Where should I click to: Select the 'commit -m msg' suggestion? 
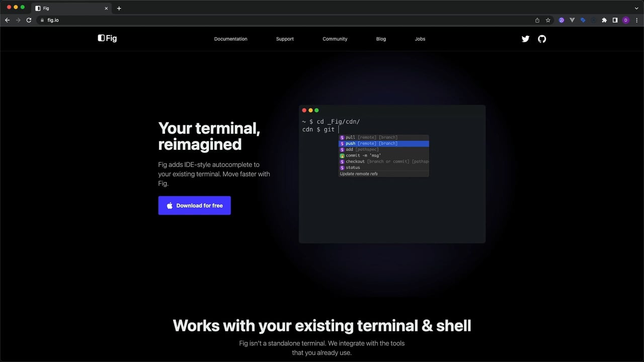pyautogui.click(x=384, y=155)
